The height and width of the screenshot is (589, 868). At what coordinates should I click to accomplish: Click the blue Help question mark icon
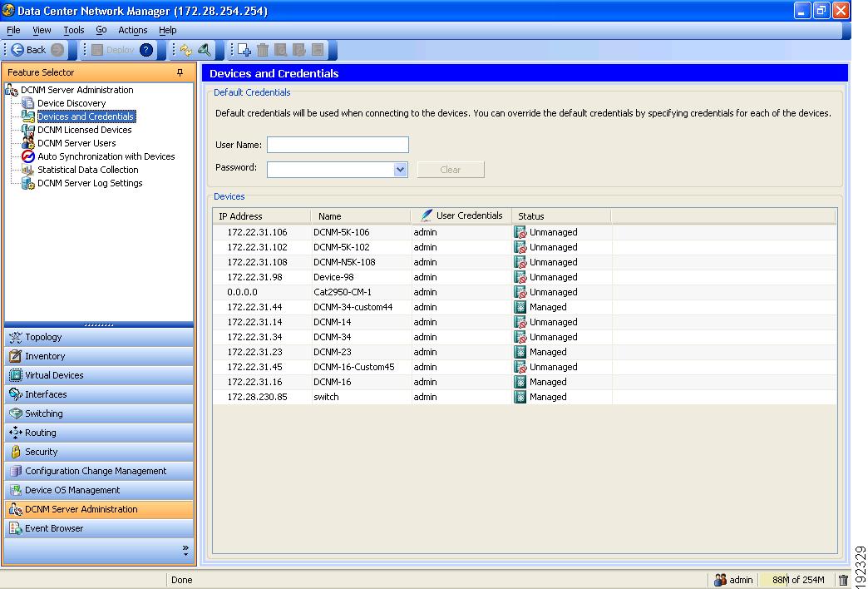click(x=146, y=50)
